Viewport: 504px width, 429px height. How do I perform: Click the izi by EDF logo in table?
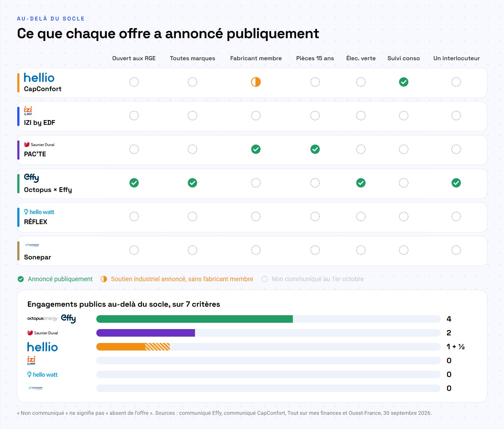(28, 111)
